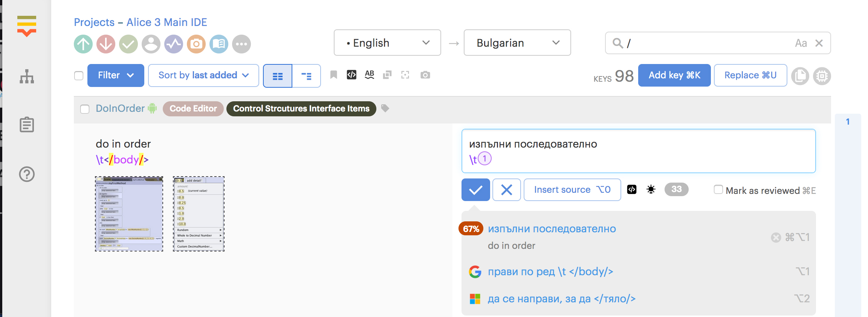Click the Add key button
868x317 pixels.
[674, 75]
